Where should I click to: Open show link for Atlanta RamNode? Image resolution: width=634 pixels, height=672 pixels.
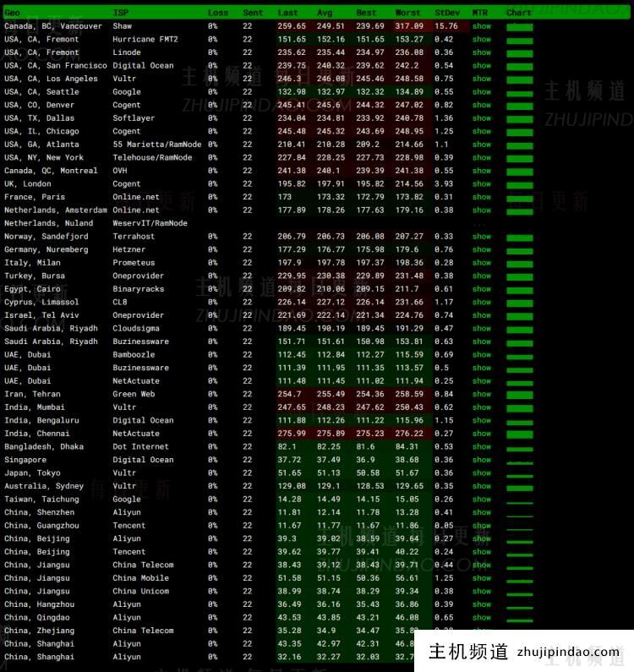click(x=481, y=145)
